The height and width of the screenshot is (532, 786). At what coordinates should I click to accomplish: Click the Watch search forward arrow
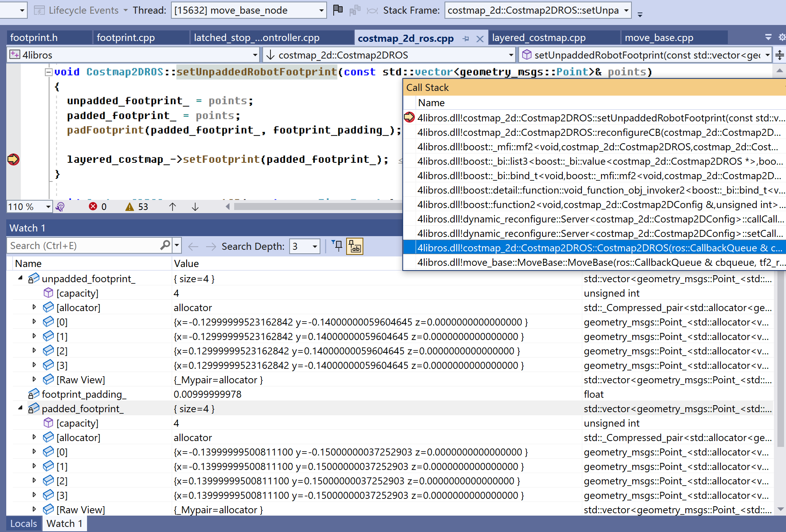click(x=211, y=246)
